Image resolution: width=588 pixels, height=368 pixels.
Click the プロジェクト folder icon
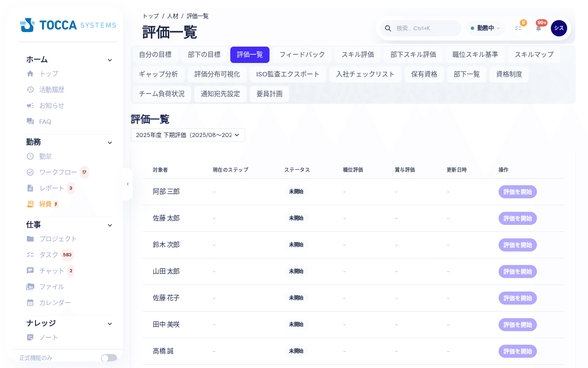[x=30, y=239]
